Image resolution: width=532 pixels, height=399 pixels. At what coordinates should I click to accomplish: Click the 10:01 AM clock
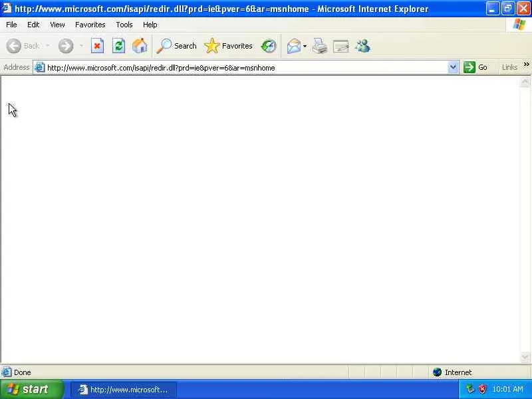tap(507, 389)
